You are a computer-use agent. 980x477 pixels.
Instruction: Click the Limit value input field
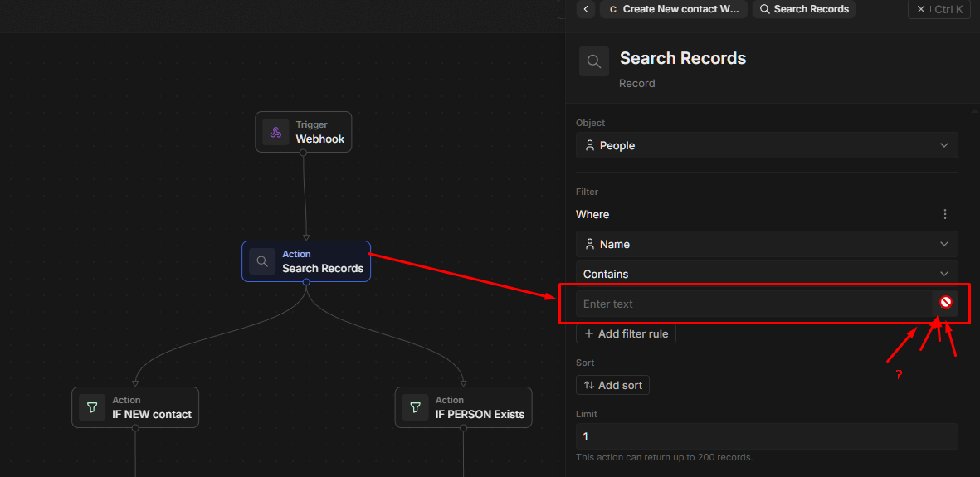click(x=767, y=436)
